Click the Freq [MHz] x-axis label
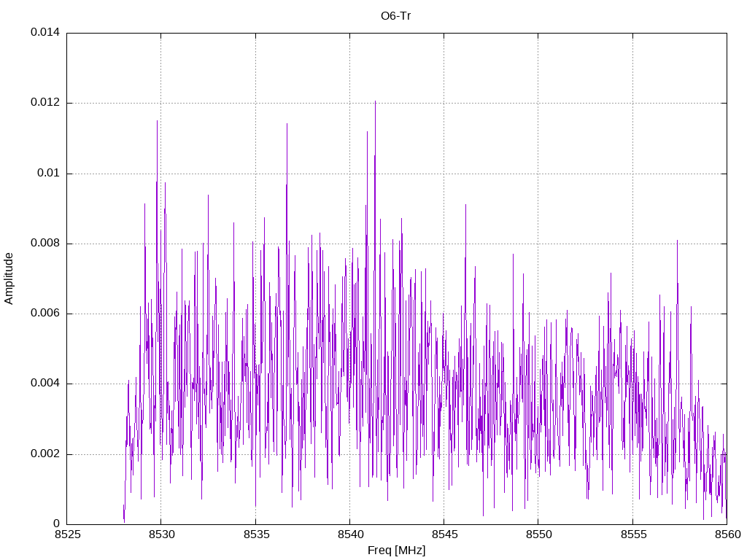 pos(396,551)
